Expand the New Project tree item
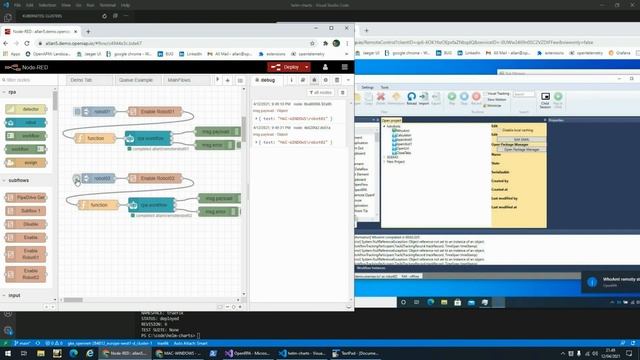Viewport: 640px width, 360px height. click(384, 162)
